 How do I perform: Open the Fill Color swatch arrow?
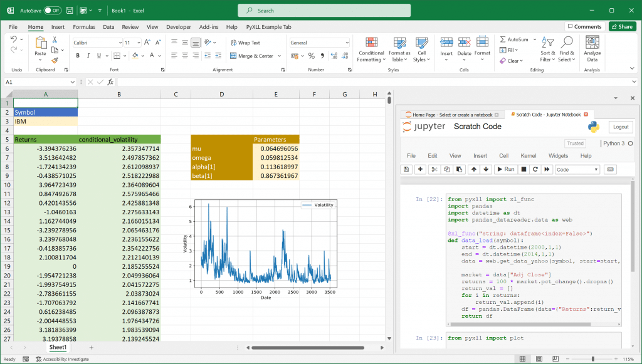pyautogui.click(x=142, y=56)
